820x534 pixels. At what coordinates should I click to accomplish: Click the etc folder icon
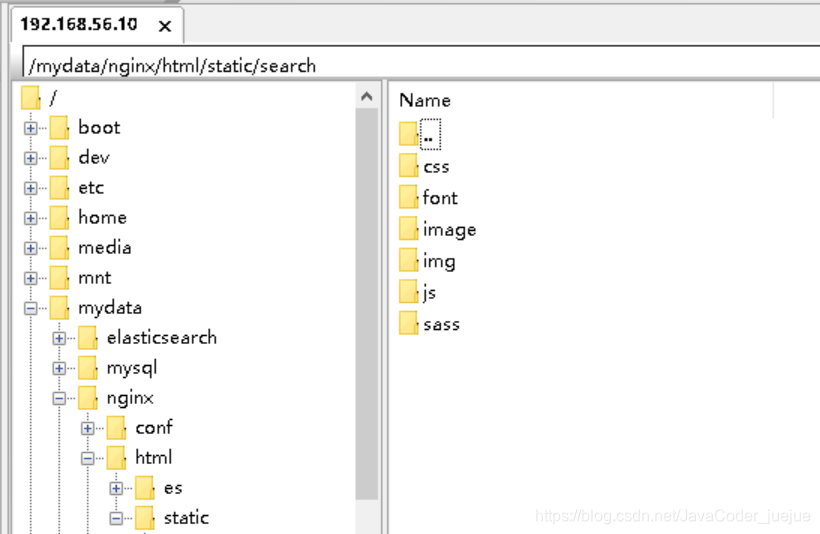pos(59,188)
